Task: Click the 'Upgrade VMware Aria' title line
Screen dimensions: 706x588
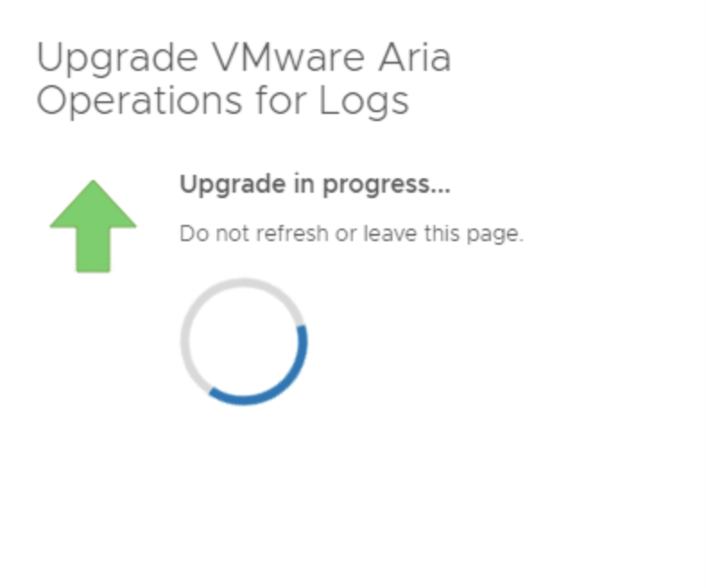Action: 244,57
